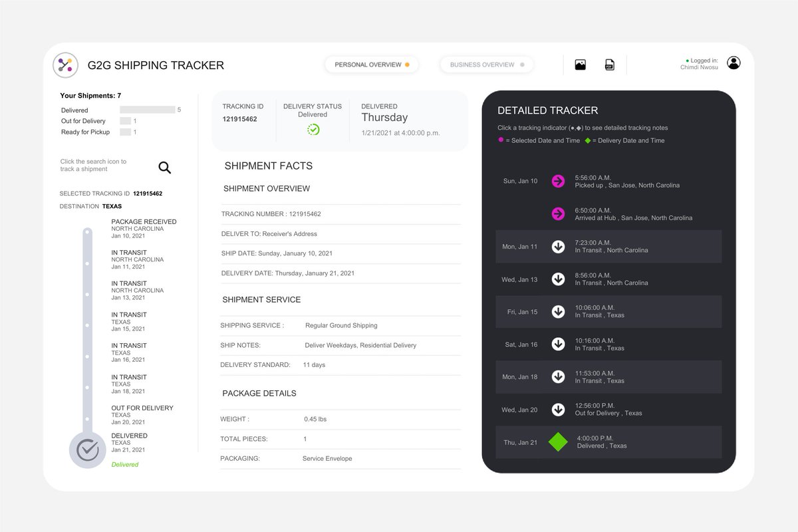Click the PDF export icon
Viewport: 798px width, 532px height.
[609, 65]
